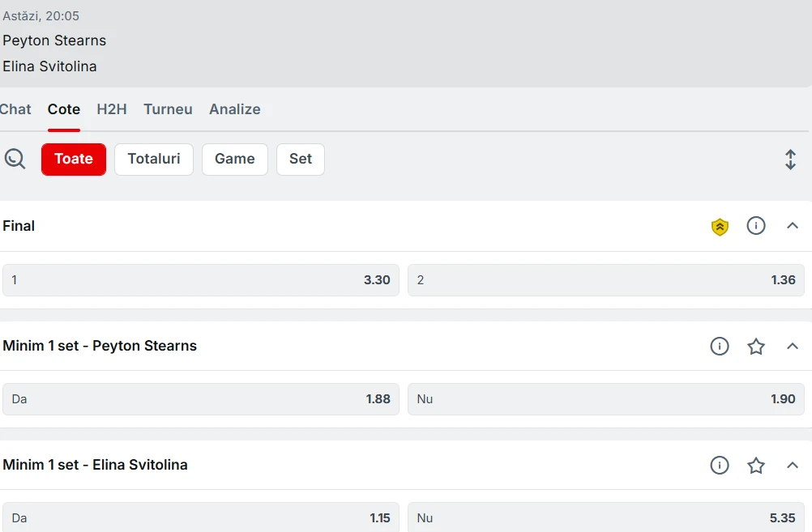Open info icon for Minim 1 set - Peyton Stearns
812x532 pixels.
click(x=720, y=346)
